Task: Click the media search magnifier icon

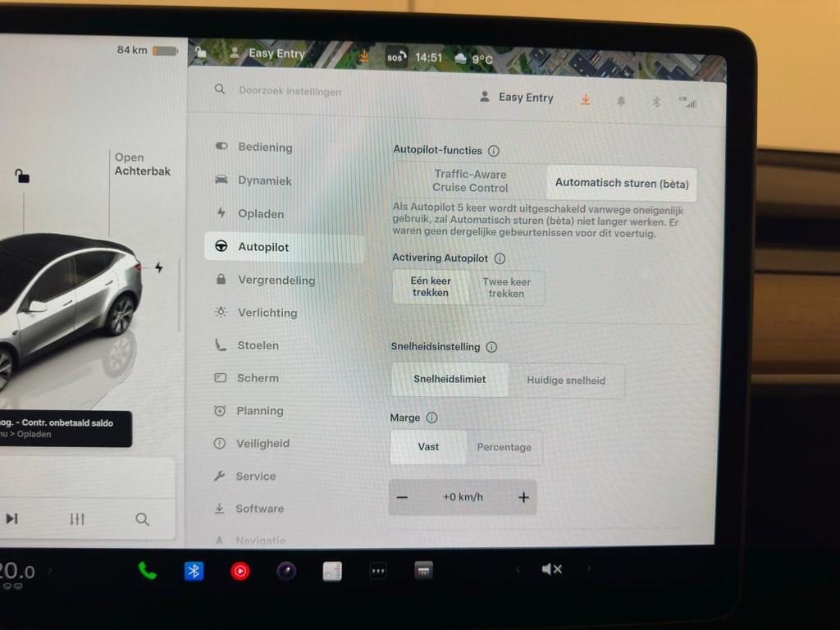Action: [142, 518]
